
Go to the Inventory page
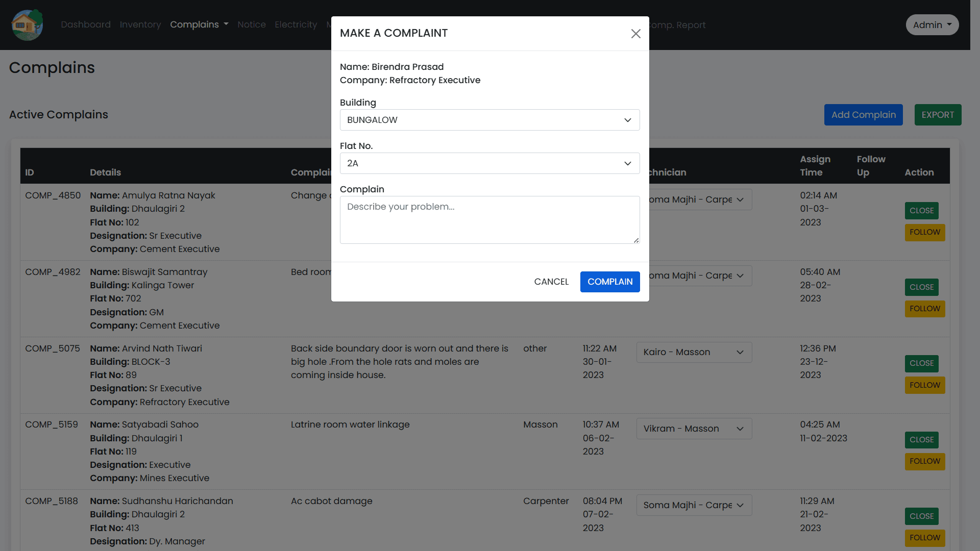140,24
